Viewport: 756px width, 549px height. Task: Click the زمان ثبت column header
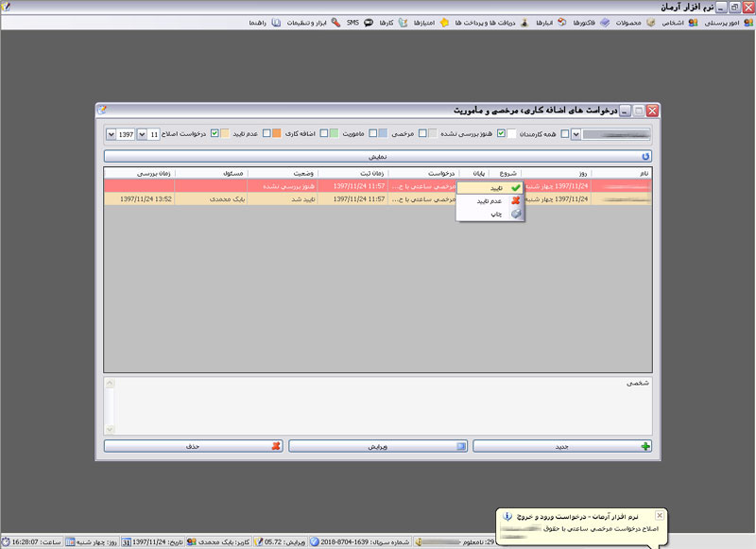[353, 173]
